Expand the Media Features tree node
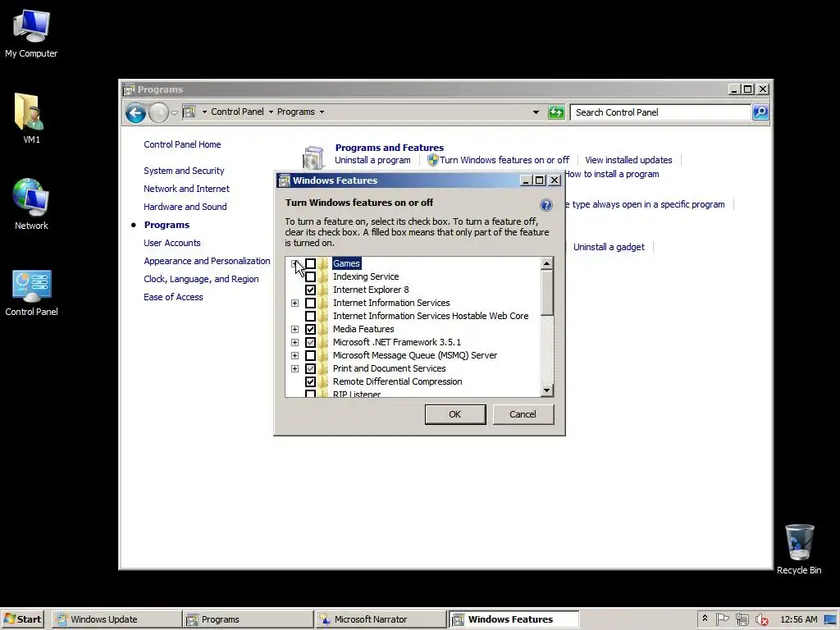Viewport: 840px width, 630px height. coord(294,329)
